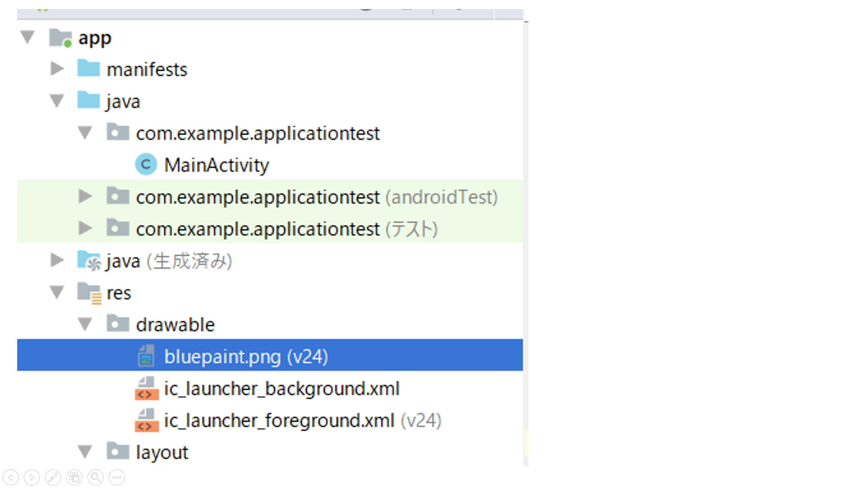868x488 pixels.
Task: Show all slides grid view
Action: [74, 477]
